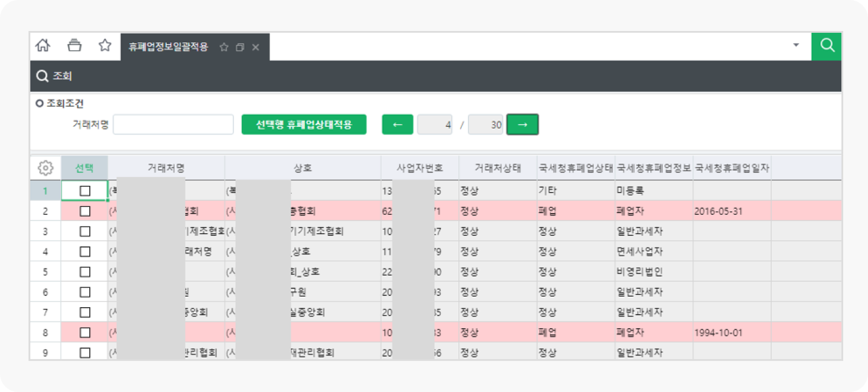This screenshot has height=392, width=868.
Task: Check the checkbox in row 6
Action: click(x=85, y=292)
